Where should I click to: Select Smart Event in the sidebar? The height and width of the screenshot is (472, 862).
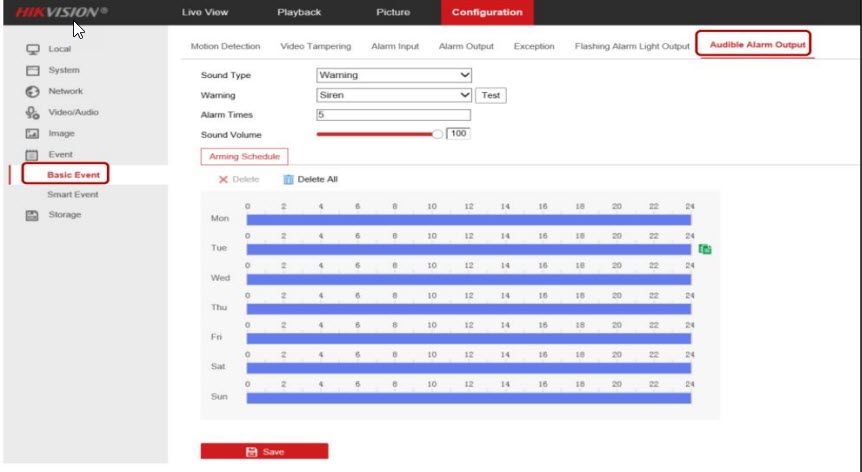pos(72,194)
